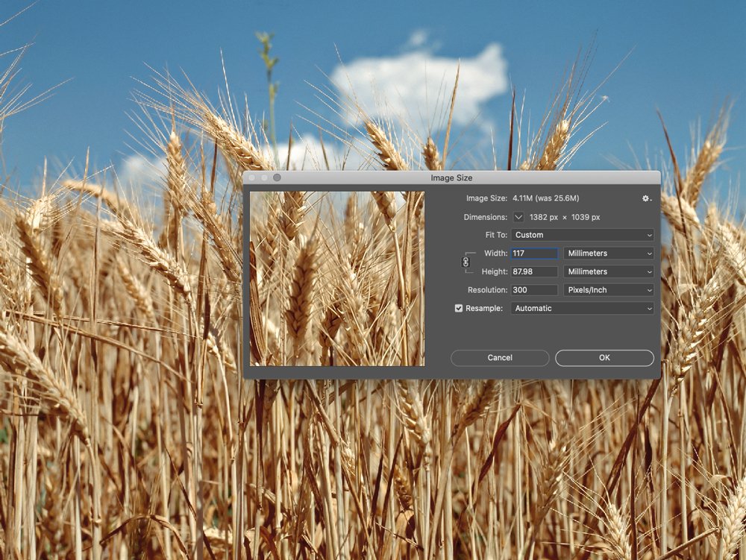Click the Dimensions label
746x560 pixels.
pos(486,217)
